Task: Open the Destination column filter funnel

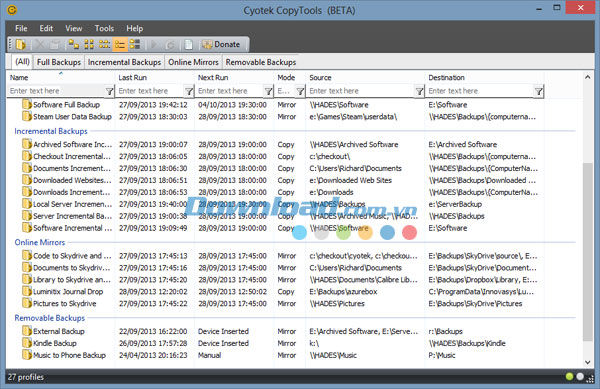Action: tap(538, 91)
